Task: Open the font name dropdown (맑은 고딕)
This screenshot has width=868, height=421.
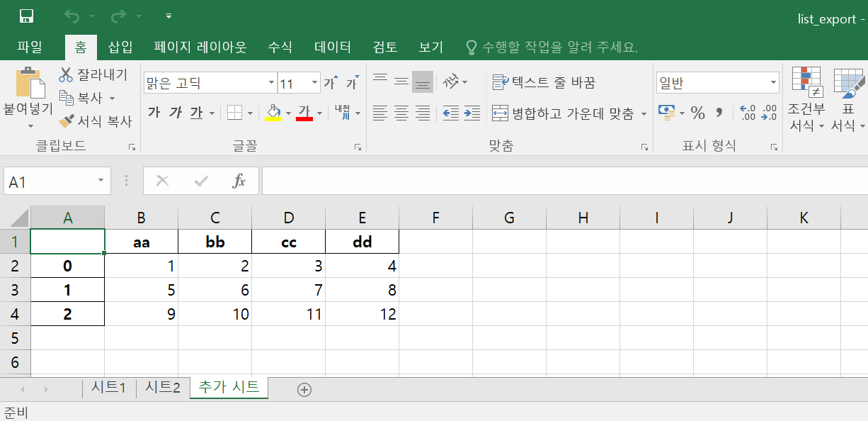Action: click(271, 83)
